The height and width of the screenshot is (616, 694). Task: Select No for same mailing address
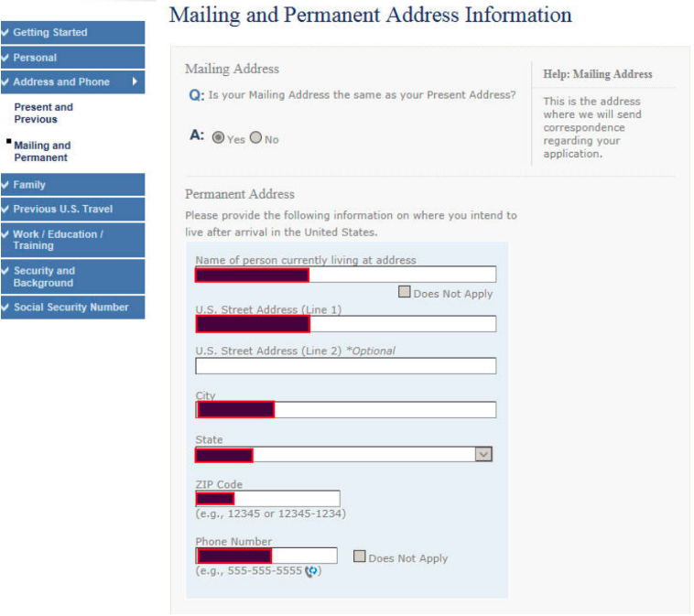(255, 138)
